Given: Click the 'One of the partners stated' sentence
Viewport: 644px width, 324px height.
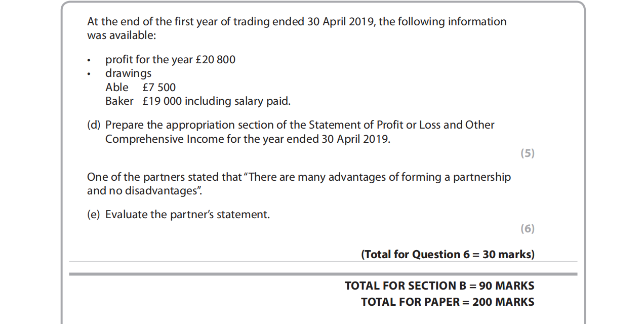Looking at the screenshot, I should click(x=299, y=177).
